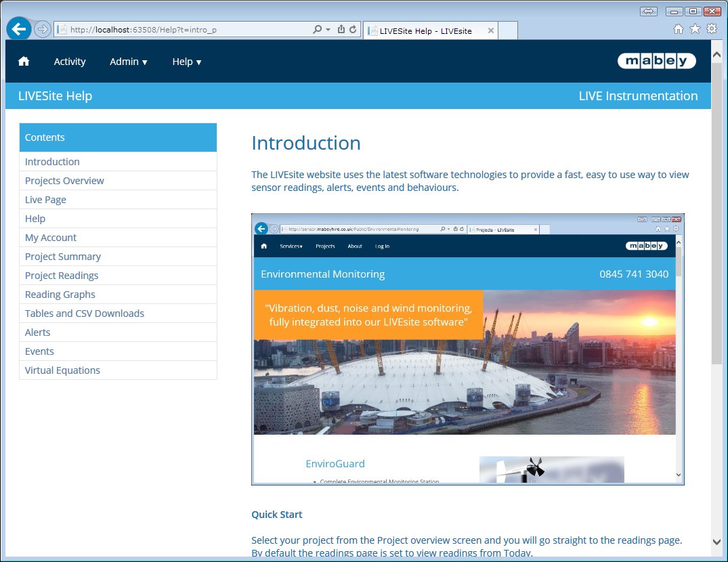
Task: Click the refresh icon in address bar
Action: pos(353,29)
